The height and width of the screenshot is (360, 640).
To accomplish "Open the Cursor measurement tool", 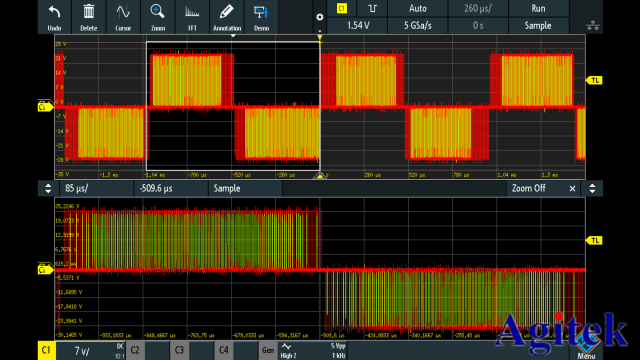I will pyautogui.click(x=123, y=17).
